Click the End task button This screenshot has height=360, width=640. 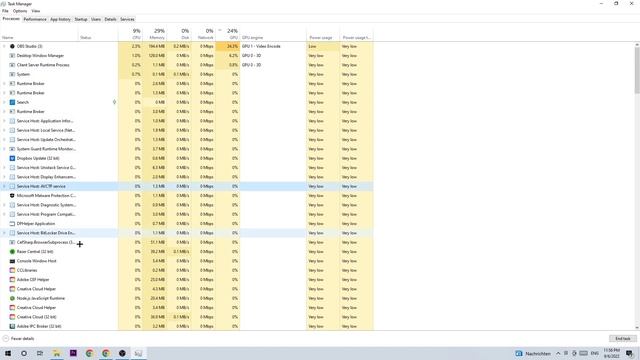click(623, 339)
